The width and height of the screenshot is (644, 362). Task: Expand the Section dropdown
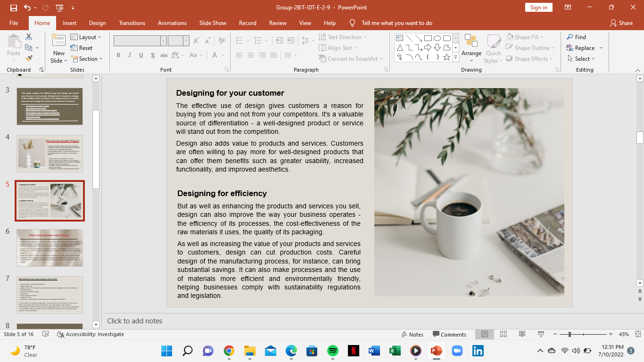pos(87,58)
